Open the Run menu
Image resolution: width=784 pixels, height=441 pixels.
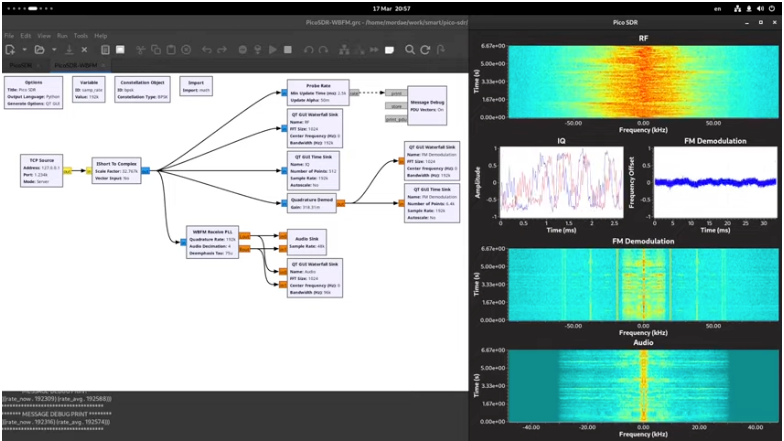tap(62, 36)
